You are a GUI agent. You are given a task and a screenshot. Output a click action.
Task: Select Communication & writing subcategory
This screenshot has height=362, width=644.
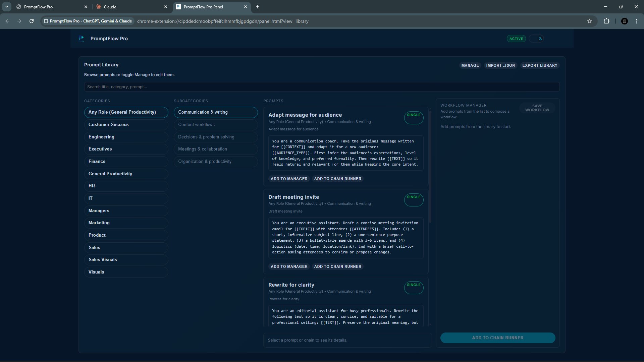pos(216,112)
